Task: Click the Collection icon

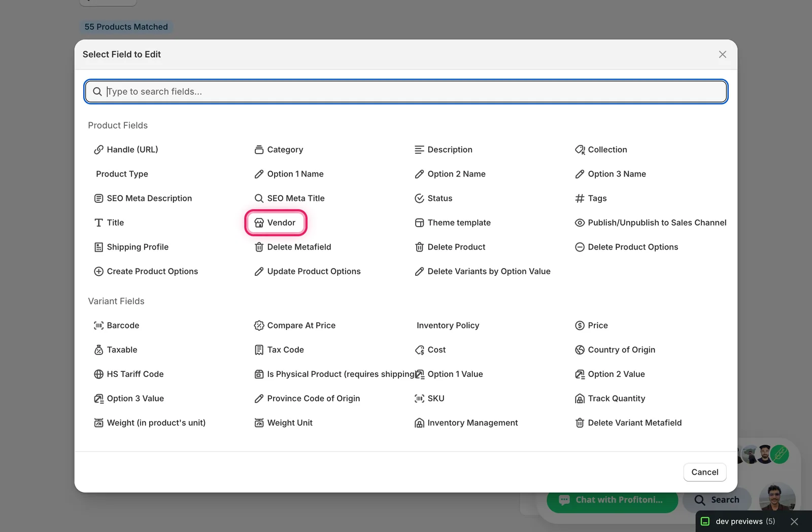Action: pos(580,150)
